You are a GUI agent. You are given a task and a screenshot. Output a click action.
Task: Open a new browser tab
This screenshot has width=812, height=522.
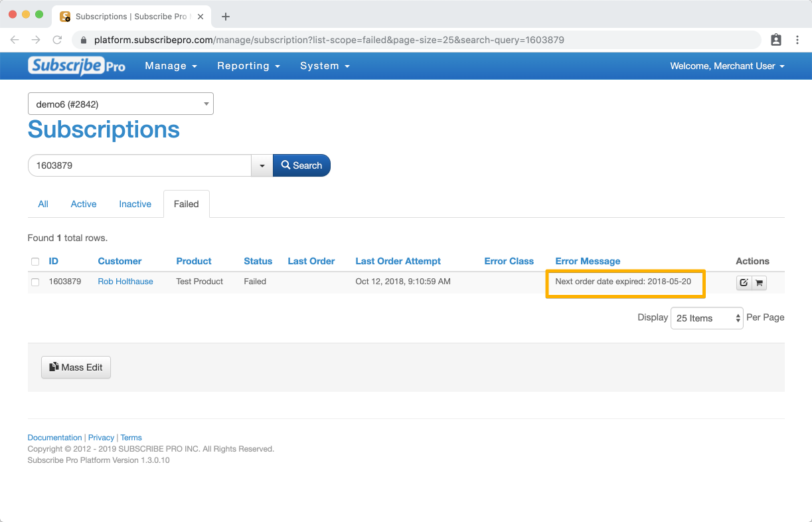pyautogui.click(x=226, y=17)
